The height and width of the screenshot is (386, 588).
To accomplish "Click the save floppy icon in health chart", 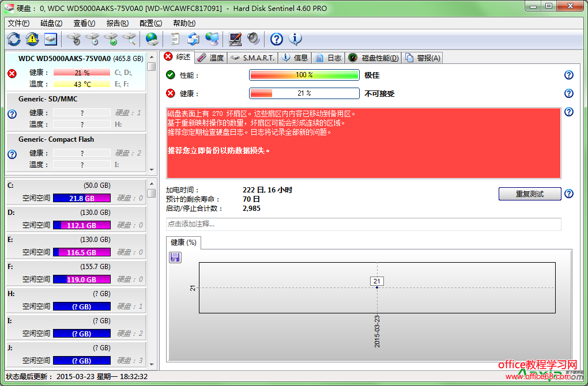I will coord(175,258).
